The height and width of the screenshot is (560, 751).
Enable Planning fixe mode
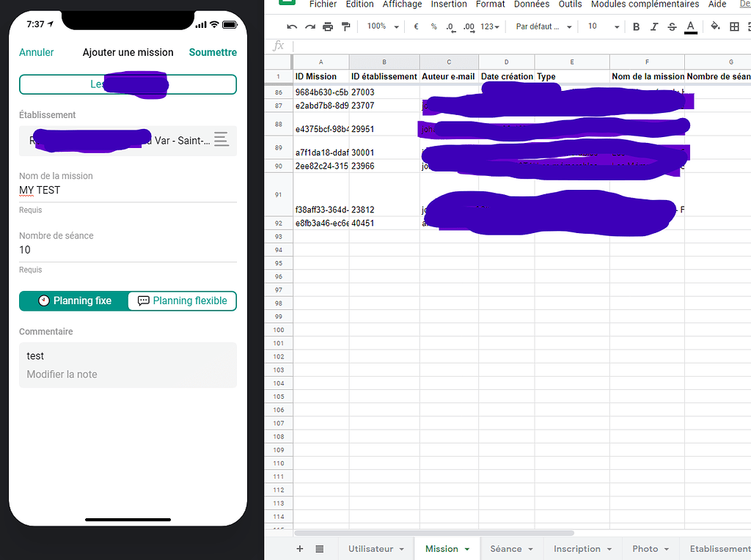click(73, 301)
